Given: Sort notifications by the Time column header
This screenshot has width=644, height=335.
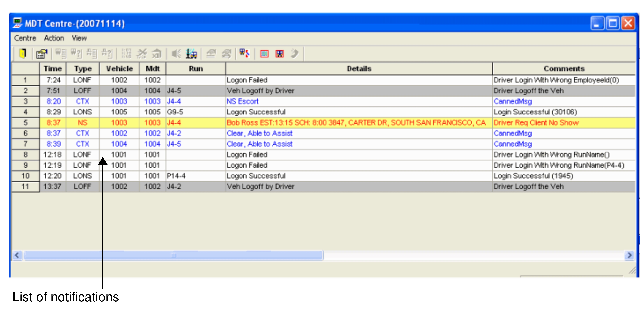Looking at the screenshot, I should click(x=53, y=69).
